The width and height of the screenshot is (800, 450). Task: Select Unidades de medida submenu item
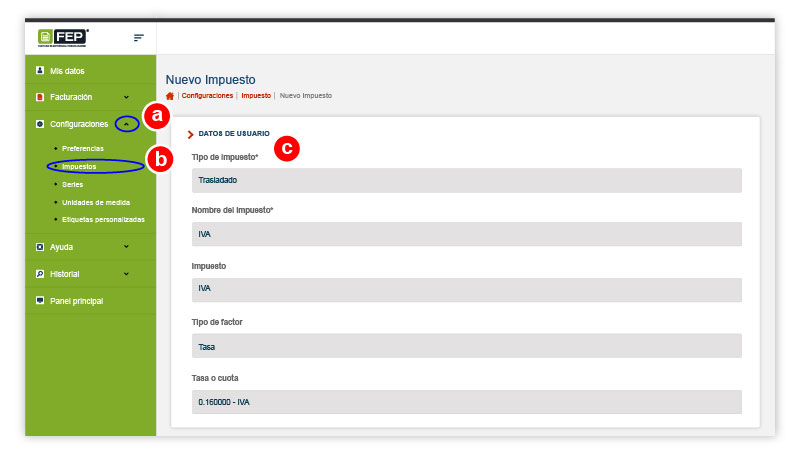point(96,203)
